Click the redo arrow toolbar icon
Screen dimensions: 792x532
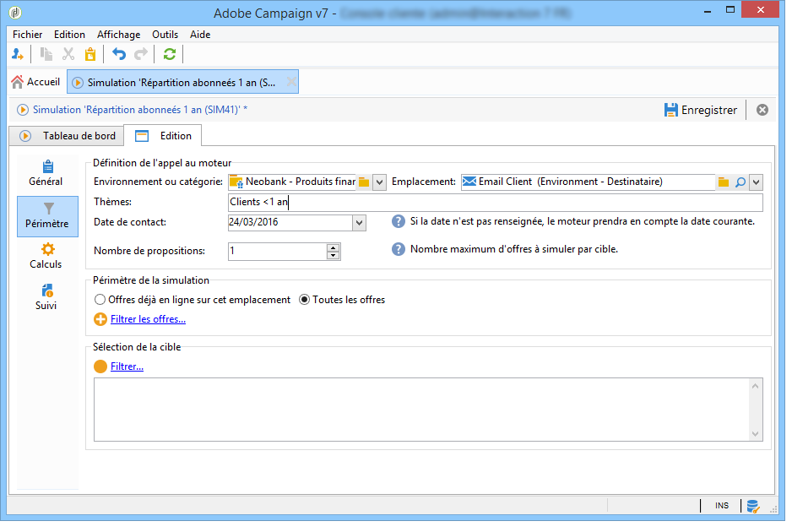click(141, 54)
